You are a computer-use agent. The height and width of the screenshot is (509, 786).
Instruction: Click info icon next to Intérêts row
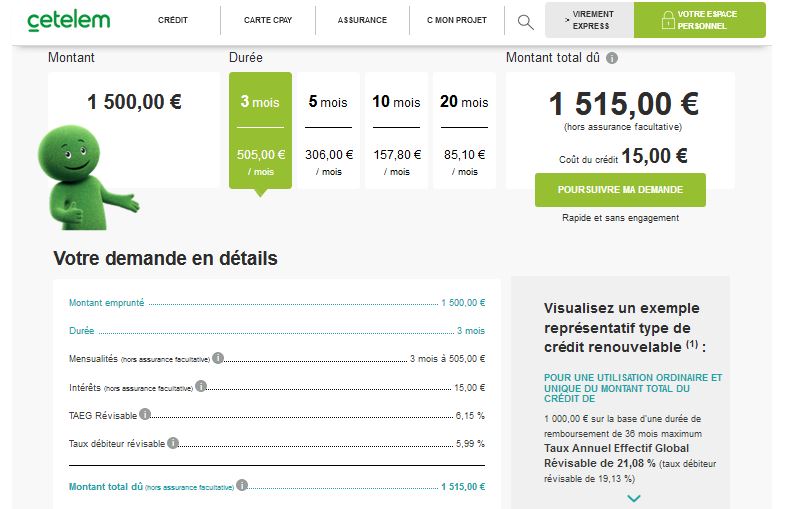click(x=201, y=386)
